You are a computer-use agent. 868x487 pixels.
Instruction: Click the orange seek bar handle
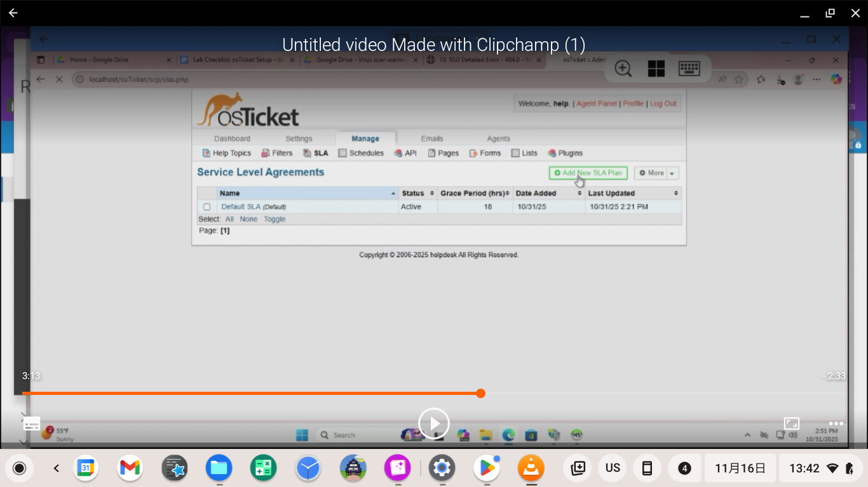point(481,393)
